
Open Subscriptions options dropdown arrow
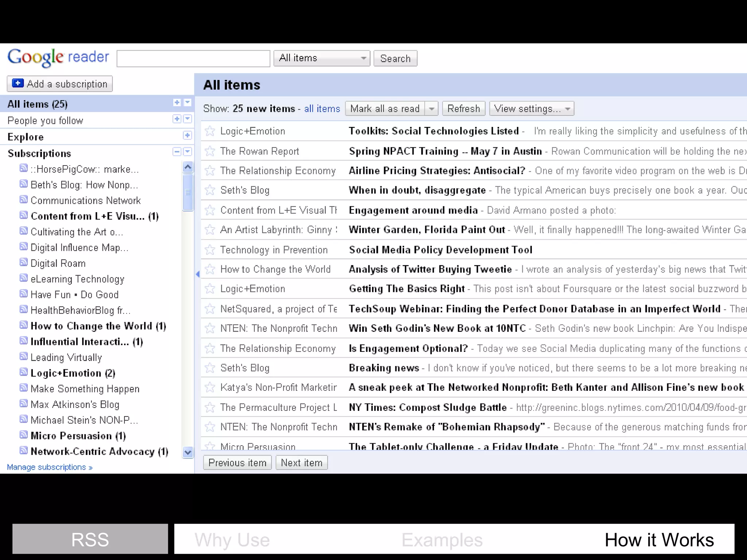click(x=187, y=152)
